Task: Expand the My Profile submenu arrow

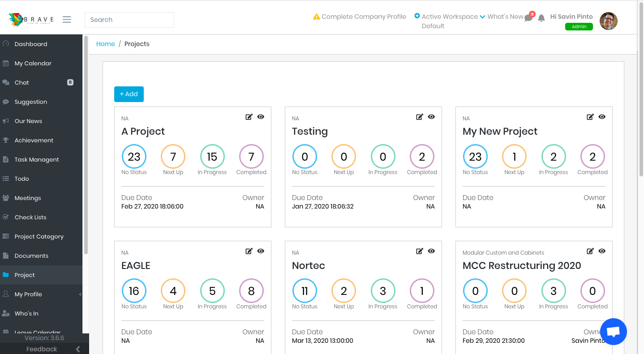Action: click(x=80, y=294)
